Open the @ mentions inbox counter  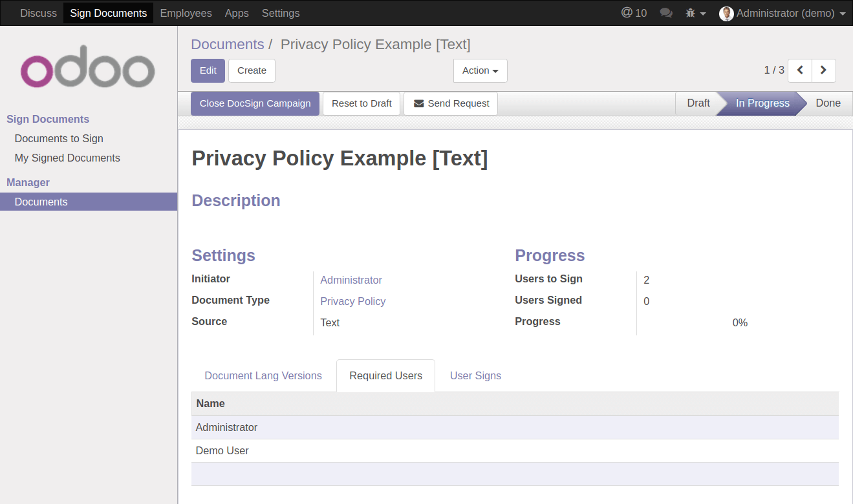pyautogui.click(x=633, y=13)
